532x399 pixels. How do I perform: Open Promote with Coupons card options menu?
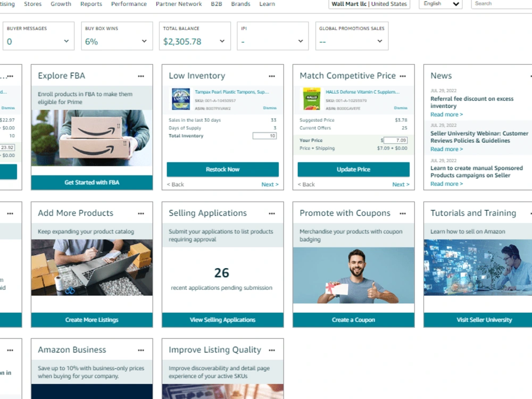point(403,213)
